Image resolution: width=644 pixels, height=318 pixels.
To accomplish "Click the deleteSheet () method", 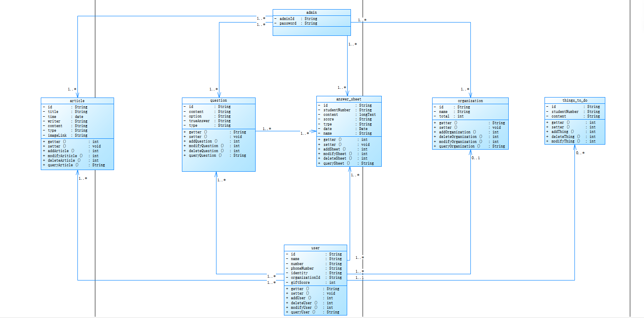I will [x=343, y=158].
